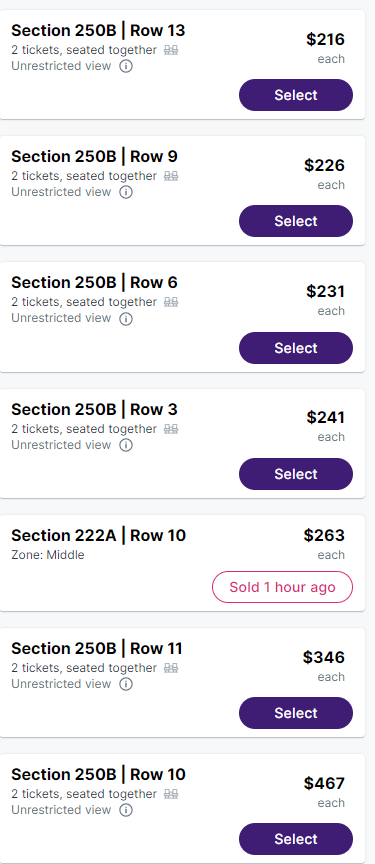Select the $226 Row 9 tickets

[296, 221]
